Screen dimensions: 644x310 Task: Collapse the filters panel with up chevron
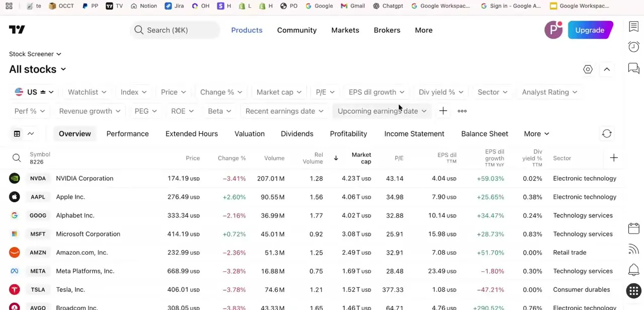607,69
